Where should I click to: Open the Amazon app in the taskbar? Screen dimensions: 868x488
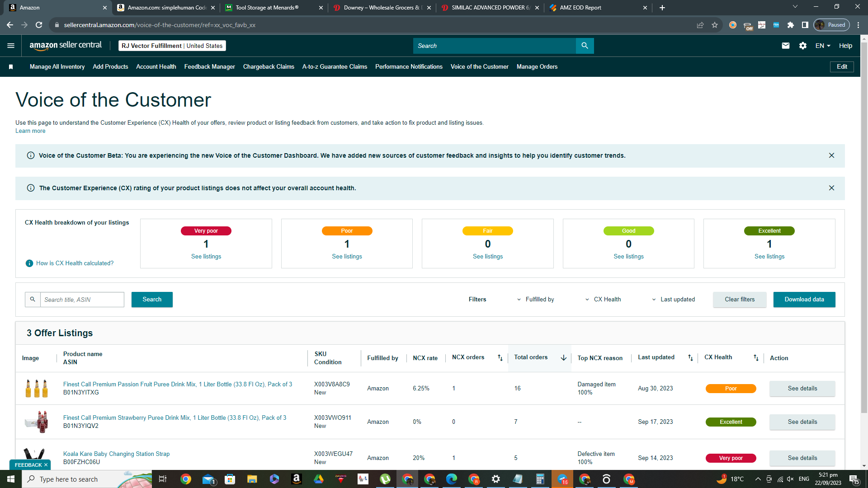click(297, 479)
